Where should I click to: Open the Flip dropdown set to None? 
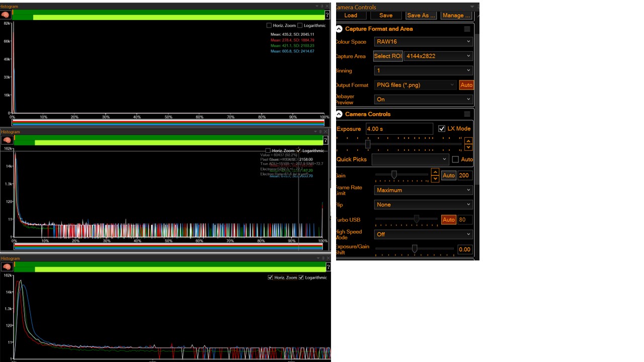pyautogui.click(x=424, y=205)
